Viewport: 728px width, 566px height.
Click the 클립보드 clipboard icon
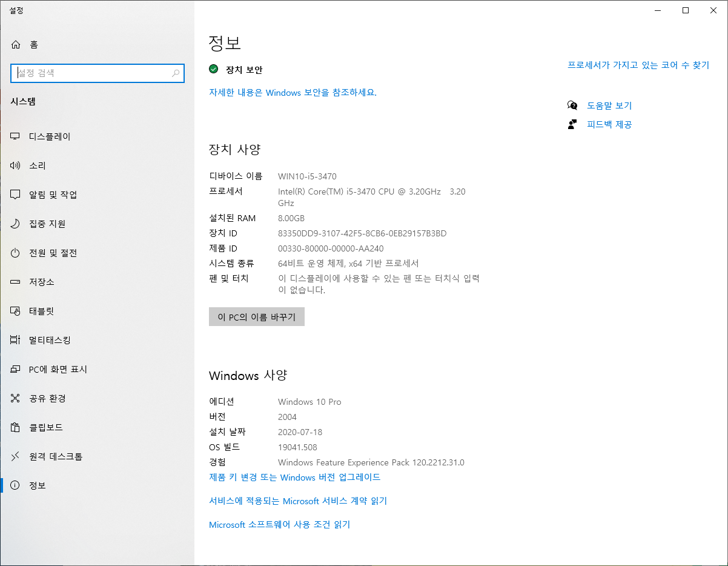point(16,427)
